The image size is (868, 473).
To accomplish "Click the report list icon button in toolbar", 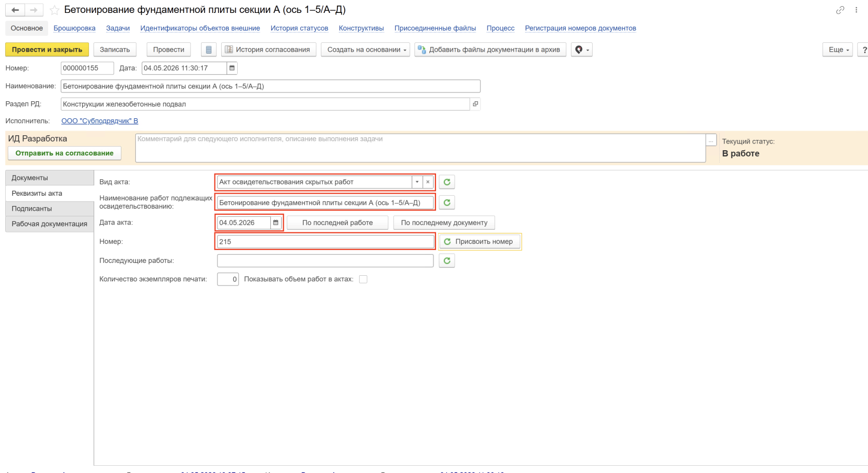I will click(209, 50).
